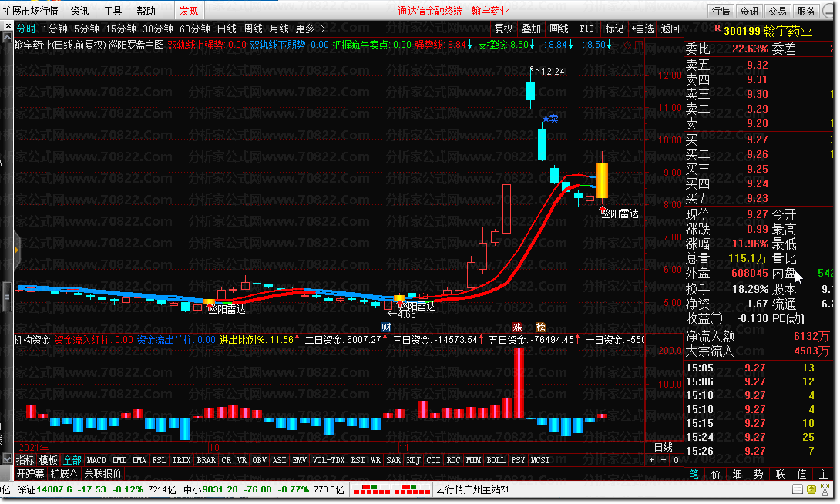The height and width of the screenshot is (504, 840).
Task: Zoom out chart with − button
Action: pyautogui.click(x=664, y=460)
